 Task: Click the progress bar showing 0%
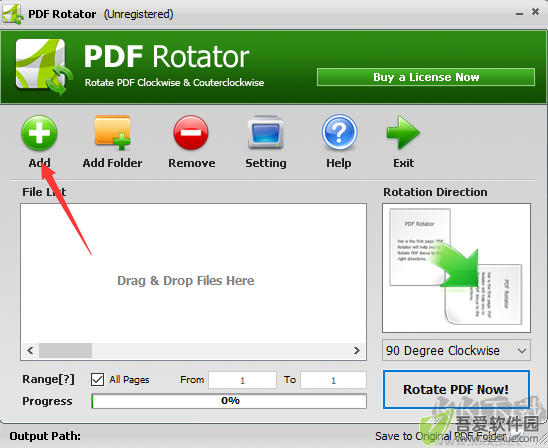tap(229, 401)
